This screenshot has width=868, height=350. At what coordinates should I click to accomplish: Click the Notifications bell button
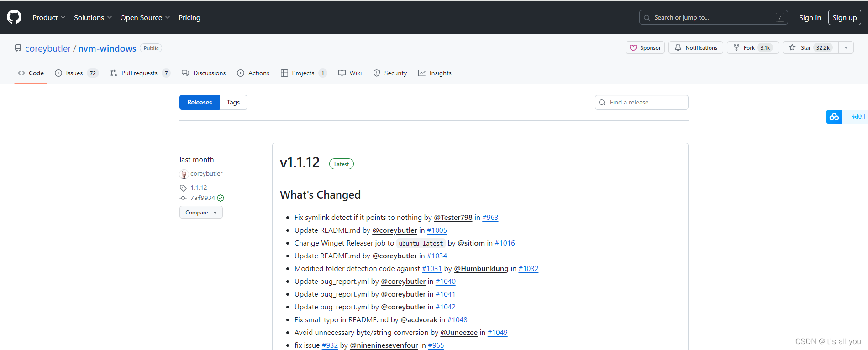pos(695,47)
